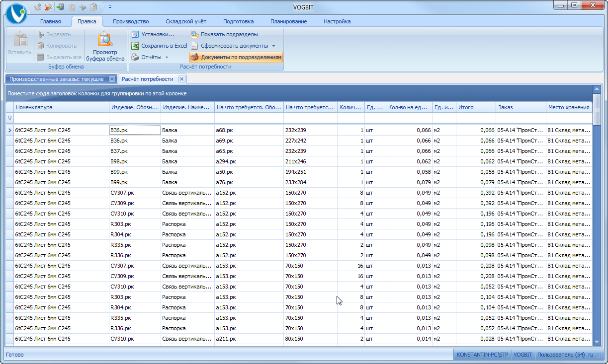
Task: Select the cell CV307.рк with a152.рк
Action: coord(135,193)
